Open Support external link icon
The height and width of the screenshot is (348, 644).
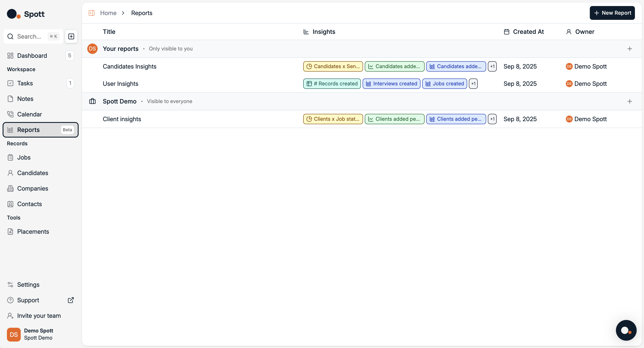point(71,300)
